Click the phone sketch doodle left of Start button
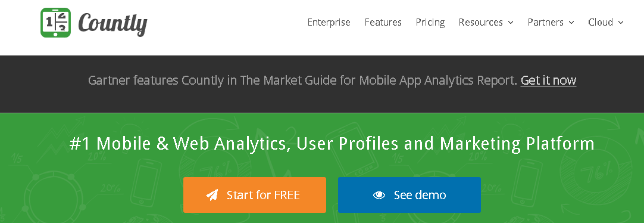Image resolution: width=644 pixels, height=223 pixels. click(147, 182)
